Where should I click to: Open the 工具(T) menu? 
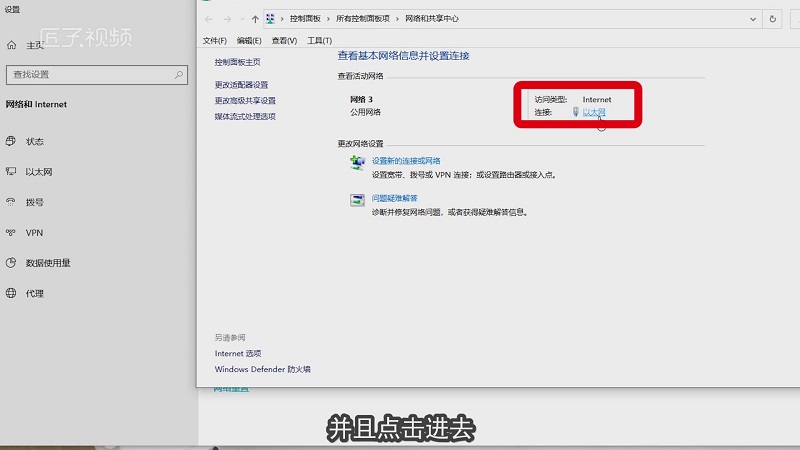319,41
